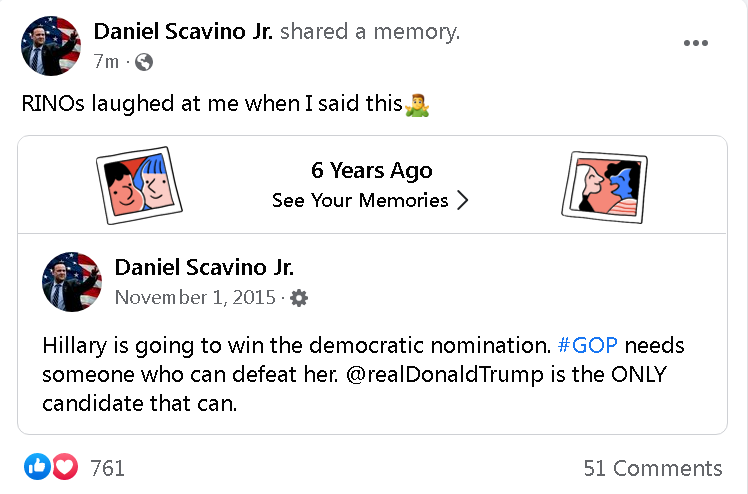Click the left memories polaroid illustration
Image resolution: width=748 pixels, height=494 pixels.
tap(139, 185)
